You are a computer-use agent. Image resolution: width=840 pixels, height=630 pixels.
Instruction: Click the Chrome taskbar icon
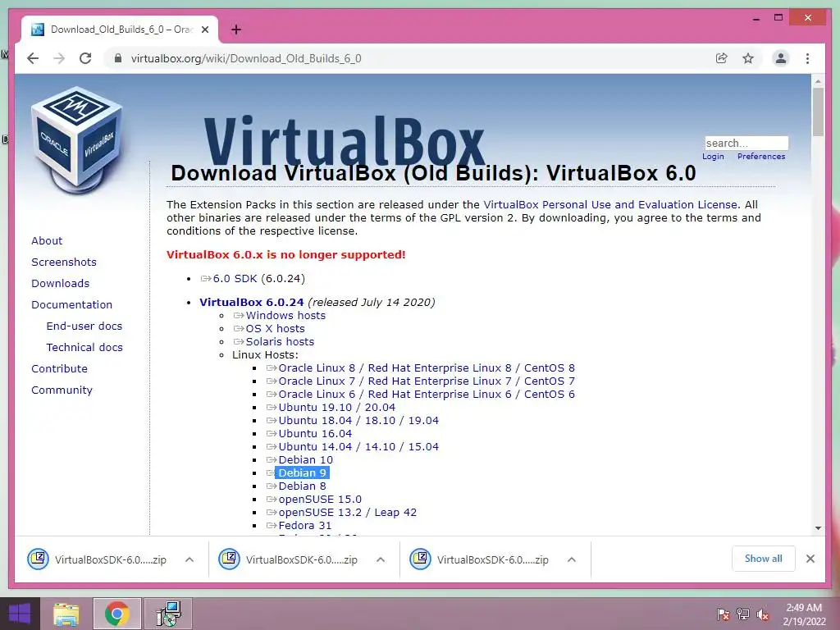(x=116, y=614)
